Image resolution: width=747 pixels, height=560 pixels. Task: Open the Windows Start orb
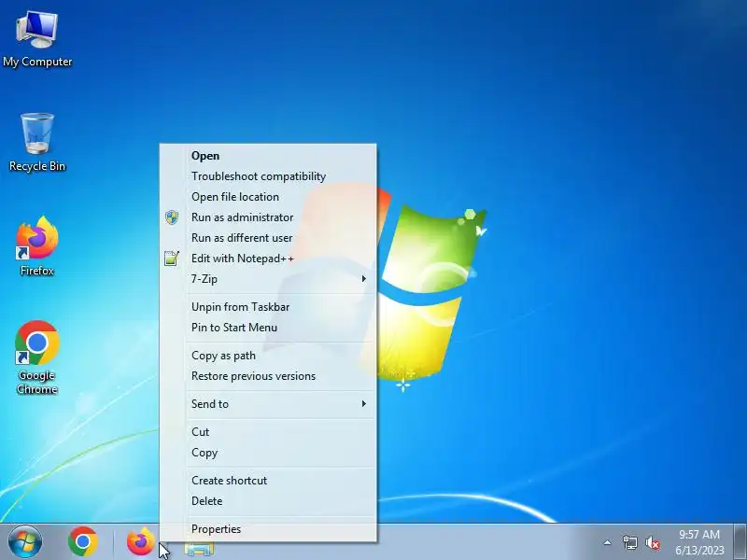25,542
